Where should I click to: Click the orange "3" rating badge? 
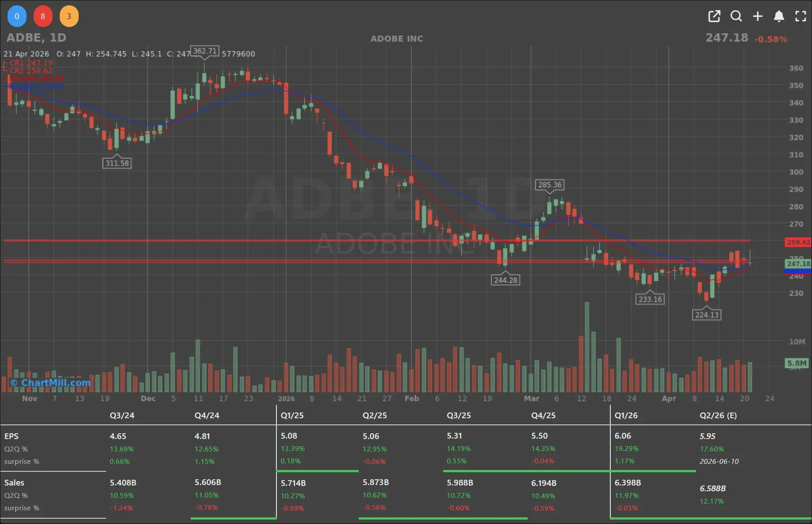coord(69,16)
